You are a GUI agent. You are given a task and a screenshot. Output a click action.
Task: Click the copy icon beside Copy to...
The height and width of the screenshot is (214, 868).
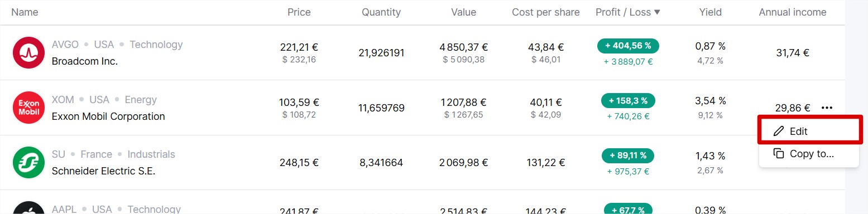click(778, 154)
